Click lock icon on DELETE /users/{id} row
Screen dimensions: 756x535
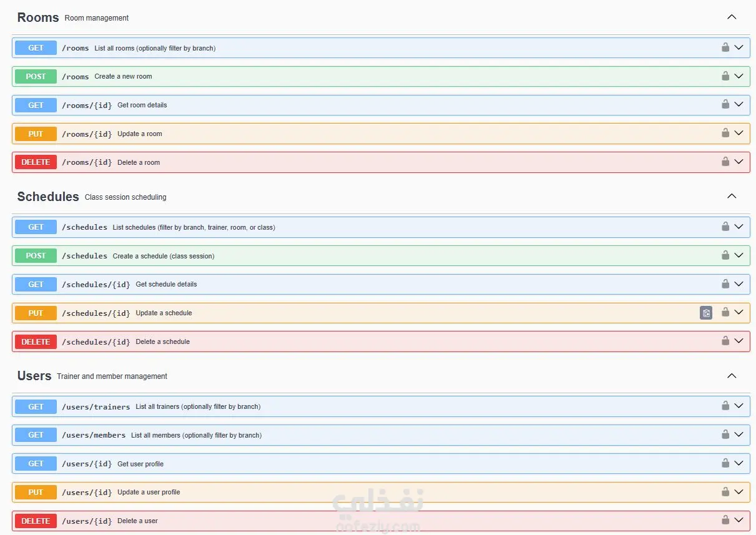725,519
